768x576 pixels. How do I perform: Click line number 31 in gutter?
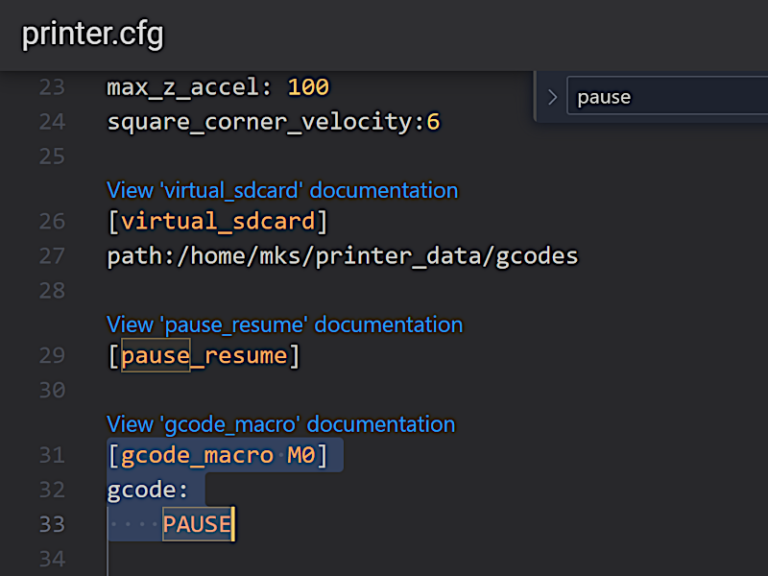52,455
